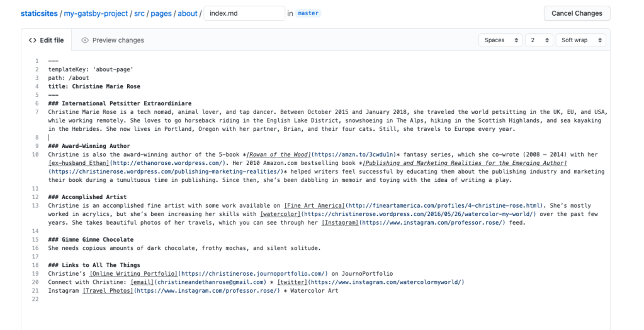Image resolution: width=644 pixels, height=330 pixels.
Task: Place cursor on the templateKey line
Action: click(x=91, y=69)
